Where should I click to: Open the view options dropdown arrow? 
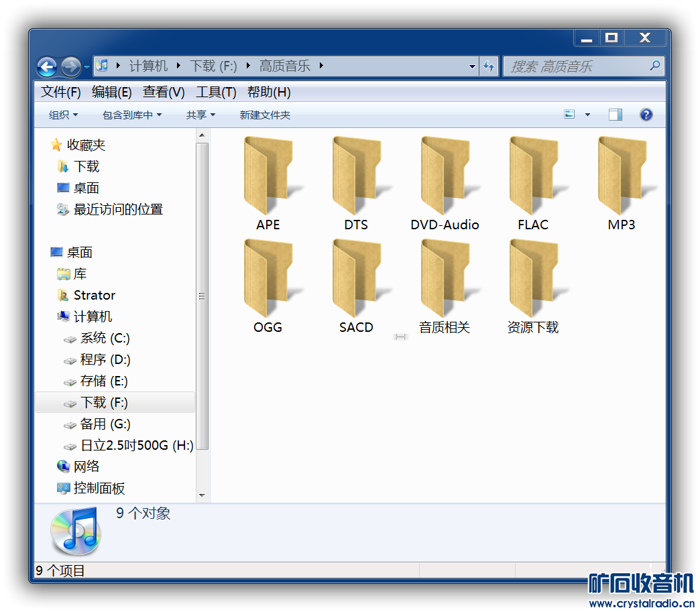[587, 115]
